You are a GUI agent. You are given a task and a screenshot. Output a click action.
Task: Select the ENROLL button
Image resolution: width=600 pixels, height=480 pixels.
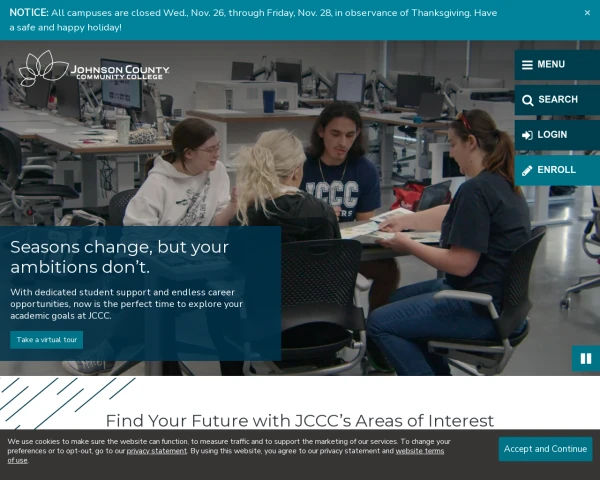(557, 170)
